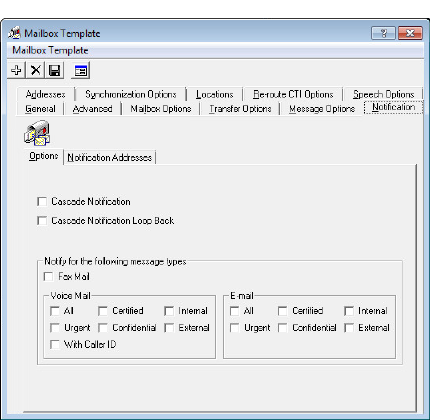This screenshot has height=420, width=430.
Task: Click the properties form toolbar icon
Action: click(81, 70)
